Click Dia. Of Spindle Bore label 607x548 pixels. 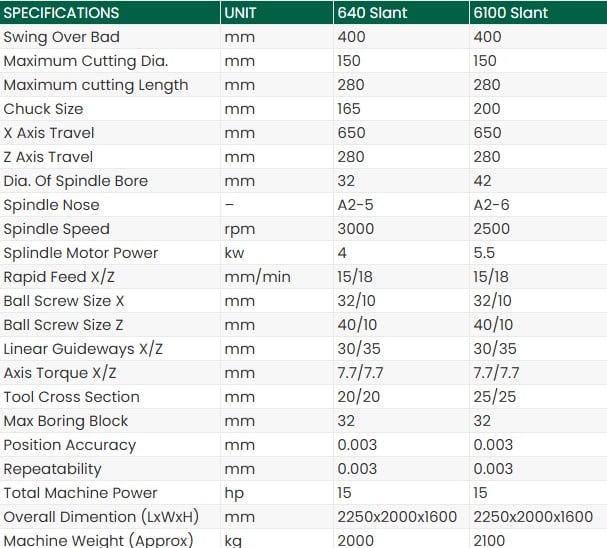pos(76,181)
